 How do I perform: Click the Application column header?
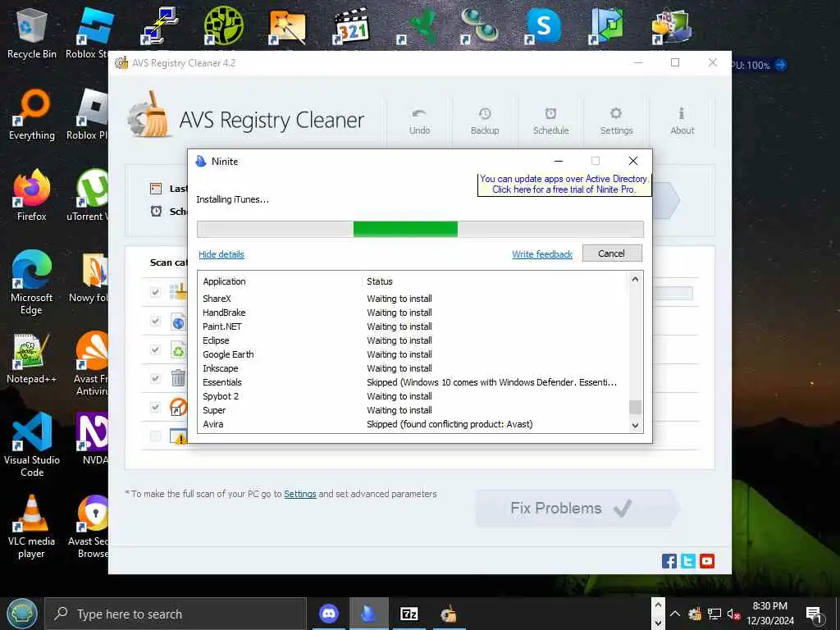point(281,282)
